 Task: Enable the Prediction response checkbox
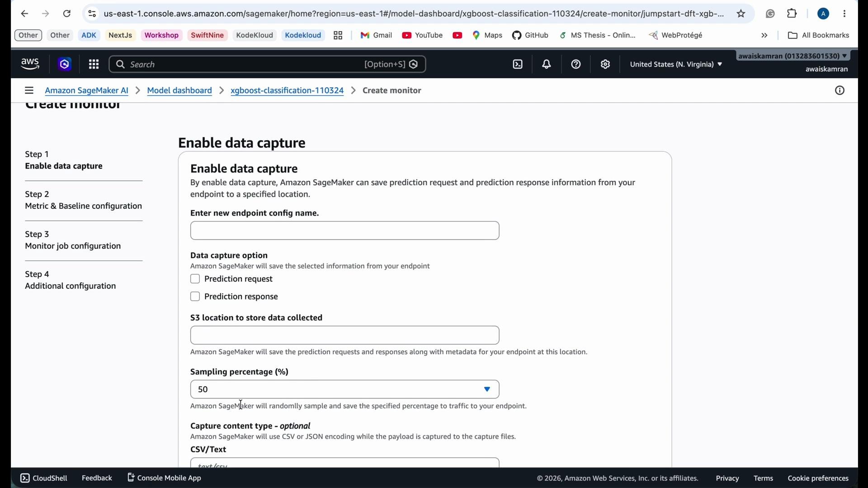coord(195,297)
